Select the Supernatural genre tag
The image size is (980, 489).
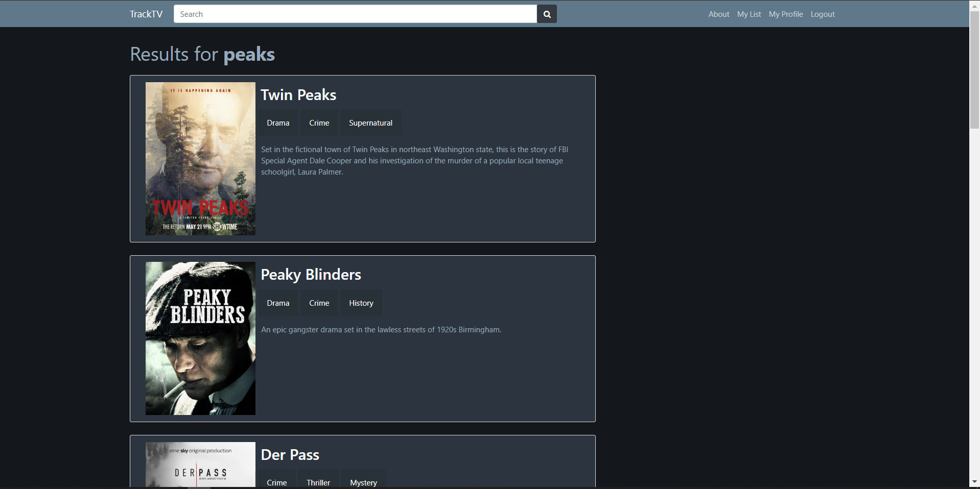pyautogui.click(x=371, y=123)
